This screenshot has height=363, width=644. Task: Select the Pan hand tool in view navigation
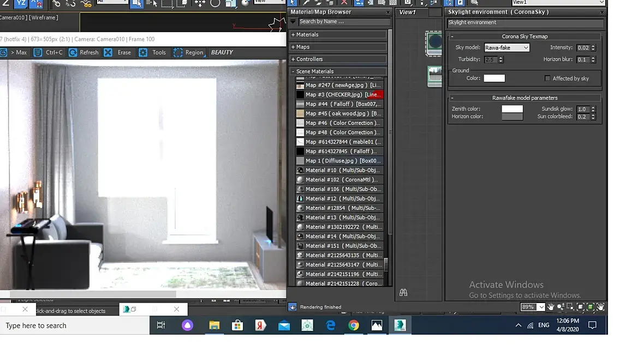click(x=551, y=307)
